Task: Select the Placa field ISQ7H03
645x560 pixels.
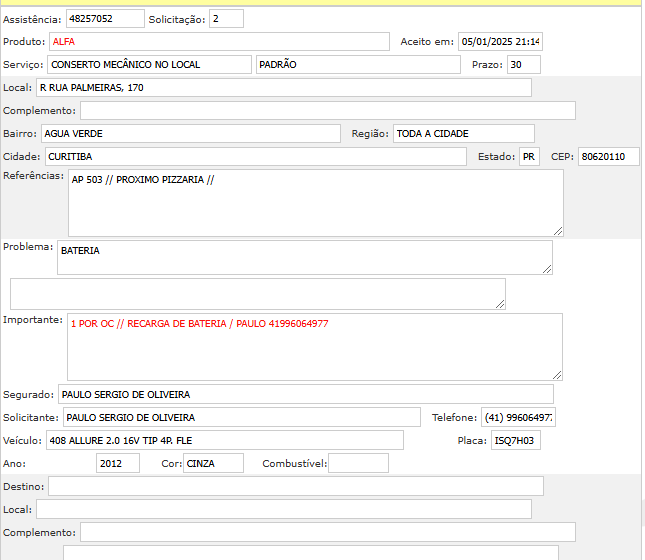Action: (516, 441)
